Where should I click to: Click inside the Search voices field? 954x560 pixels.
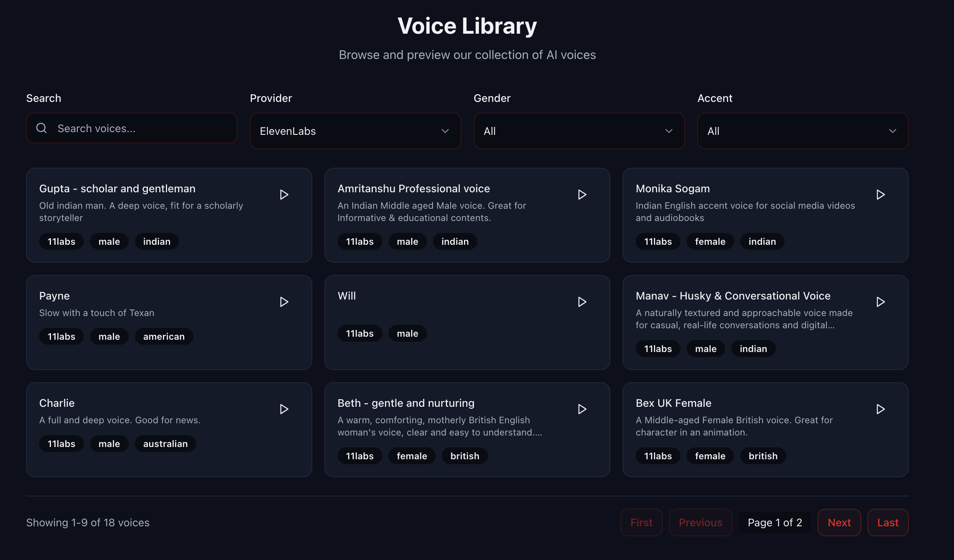coord(134,128)
